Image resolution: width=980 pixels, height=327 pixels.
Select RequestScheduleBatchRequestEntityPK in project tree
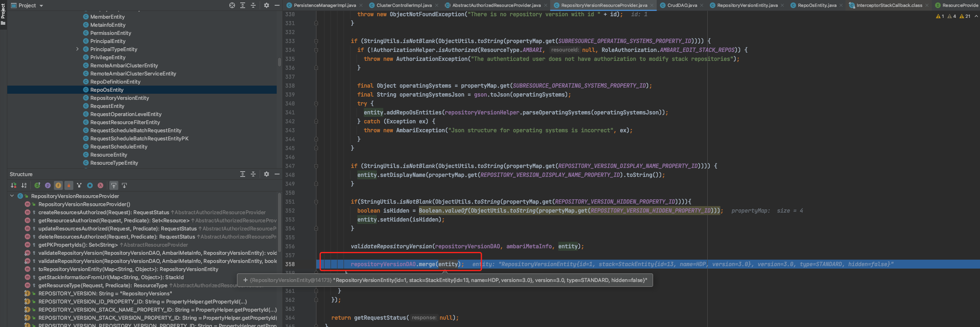pyautogui.click(x=136, y=138)
